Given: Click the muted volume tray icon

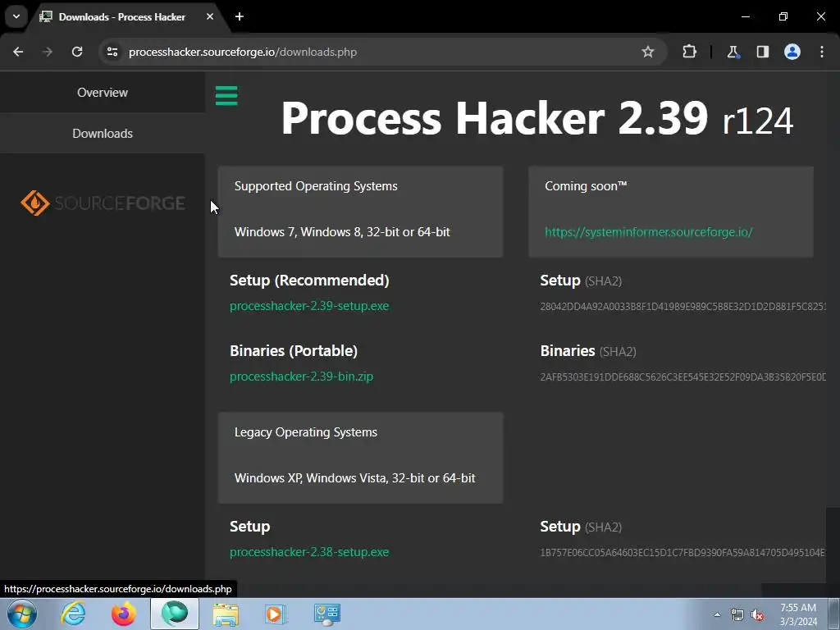Looking at the screenshot, I should pos(757,615).
